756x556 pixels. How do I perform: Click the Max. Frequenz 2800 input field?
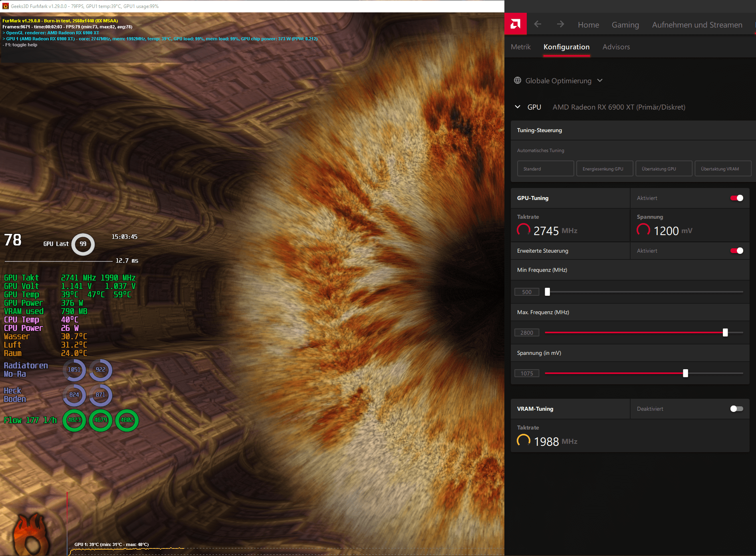527,332
